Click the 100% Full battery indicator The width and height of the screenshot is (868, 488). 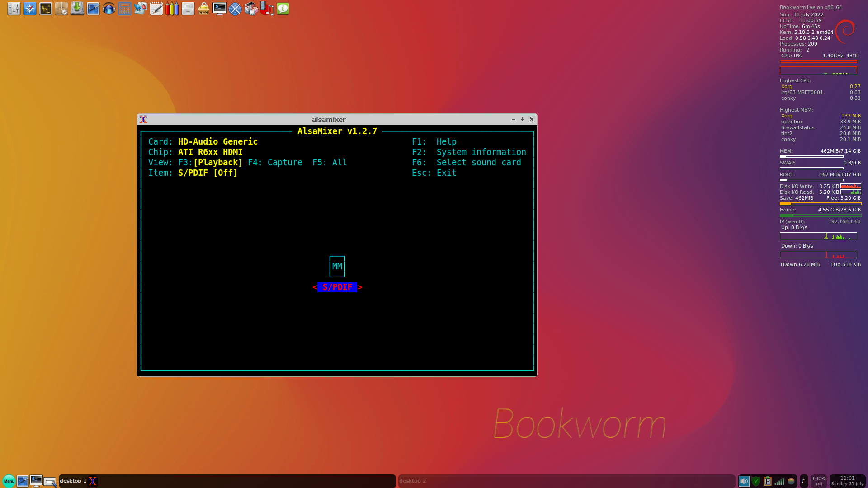pyautogui.click(x=819, y=481)
